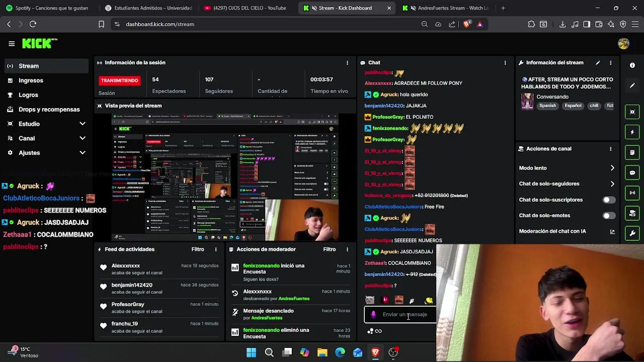Viewport: 644px width, 362px height.
Task: Click in the Enviar un mensaje field
Action: pyautogui.click(x=400, y=315)
